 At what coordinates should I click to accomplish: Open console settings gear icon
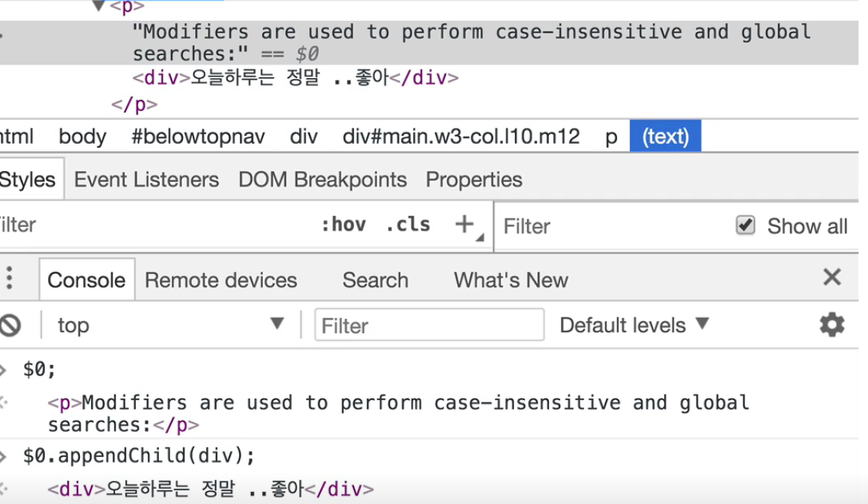(832, 325)
